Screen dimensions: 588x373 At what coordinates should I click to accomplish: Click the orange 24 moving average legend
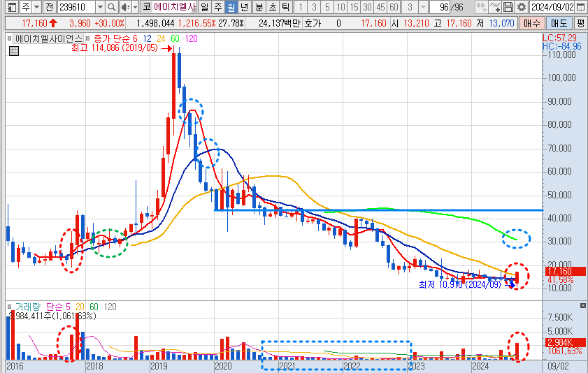tap(161, 38)
